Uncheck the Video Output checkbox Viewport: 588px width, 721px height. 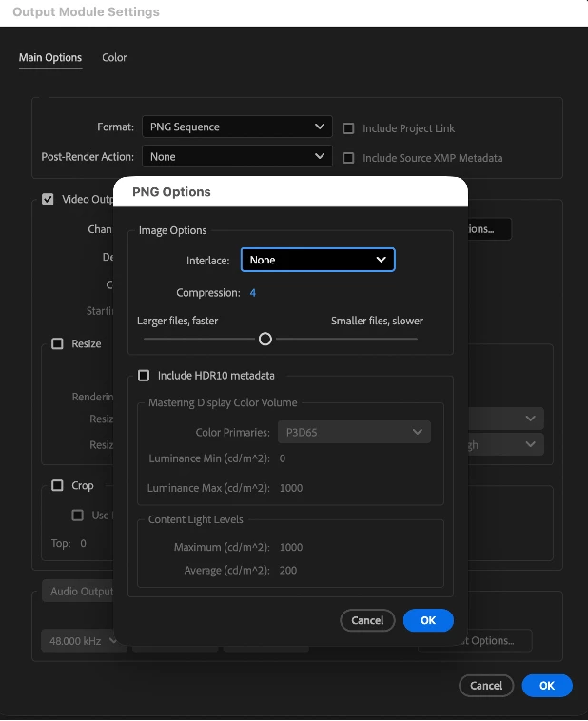(48, 199)
